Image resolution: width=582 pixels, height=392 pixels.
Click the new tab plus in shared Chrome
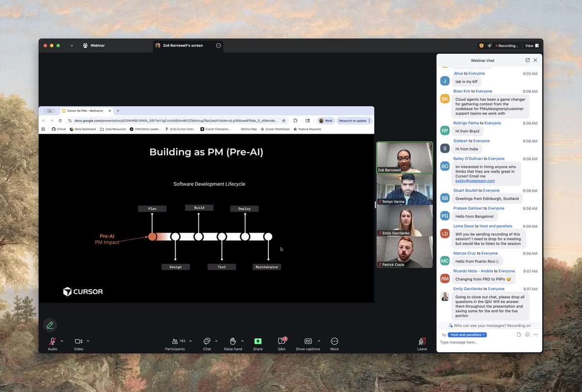pos(118,111)
